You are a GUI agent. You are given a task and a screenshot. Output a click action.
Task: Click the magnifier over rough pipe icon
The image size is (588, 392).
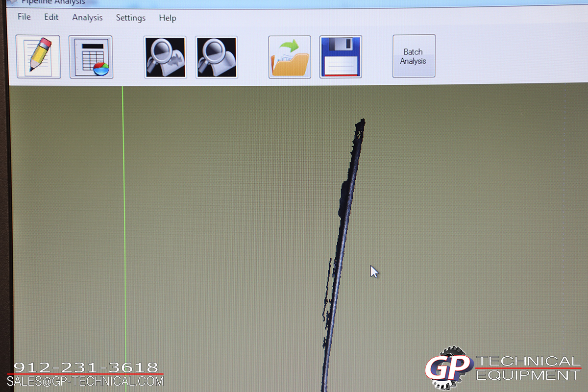(x=165, y=57)
